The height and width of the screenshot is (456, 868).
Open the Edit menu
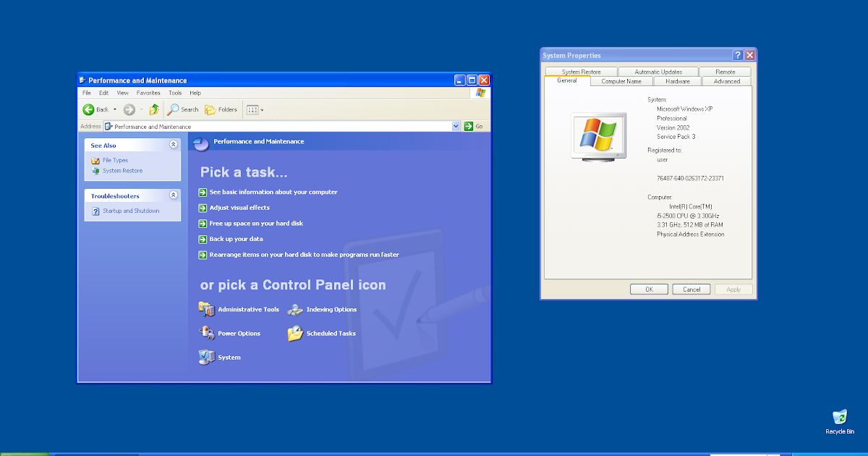[x=104, y=93]
